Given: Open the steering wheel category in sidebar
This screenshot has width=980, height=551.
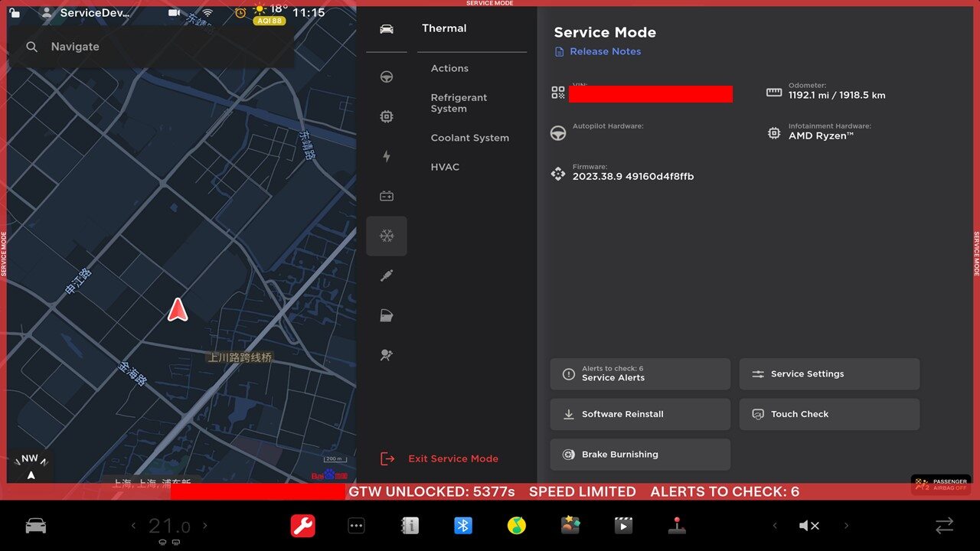Looking at the screenshot, I should tap(387, 77).
